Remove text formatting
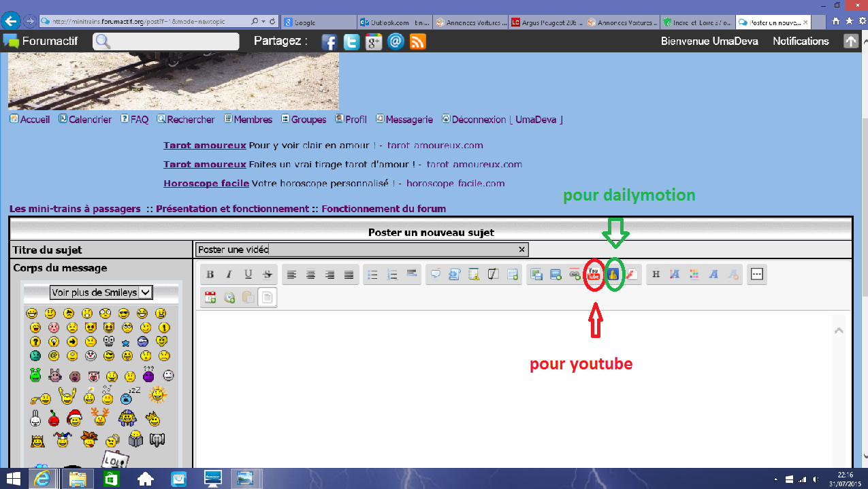The height and width of the screenshot is (489, 868). click(x=733, y=275)
